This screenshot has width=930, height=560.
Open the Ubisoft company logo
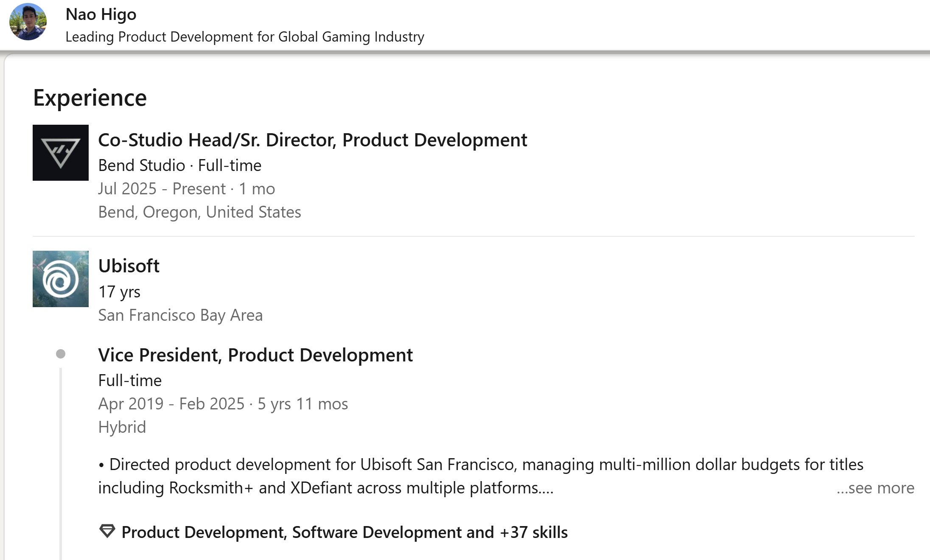click(x=61, y=279)
